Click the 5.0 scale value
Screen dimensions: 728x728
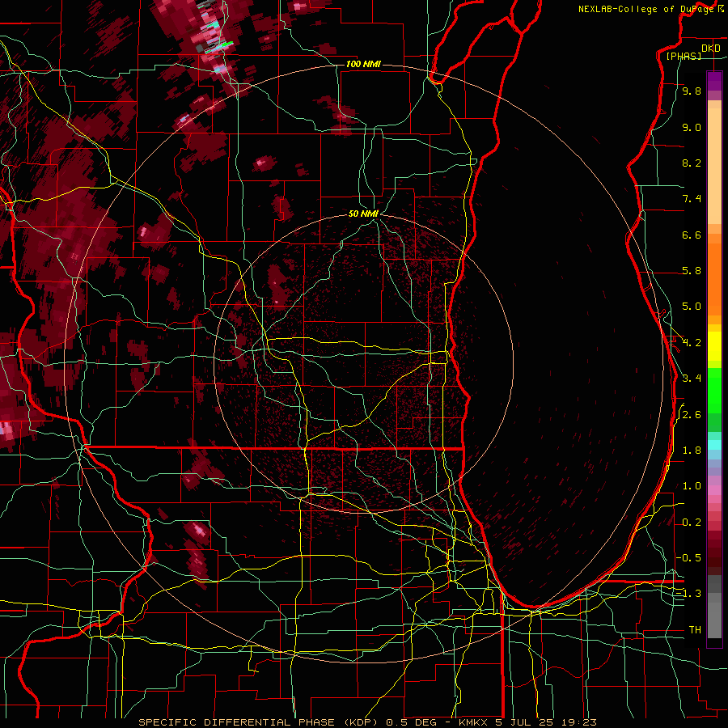pos(692,307)
